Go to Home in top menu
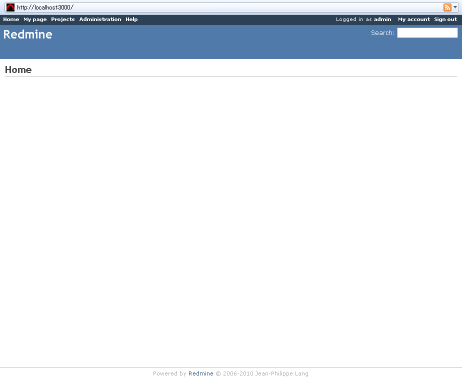The width and height of the screenshot is (462, 379). [x=11, y=19]
